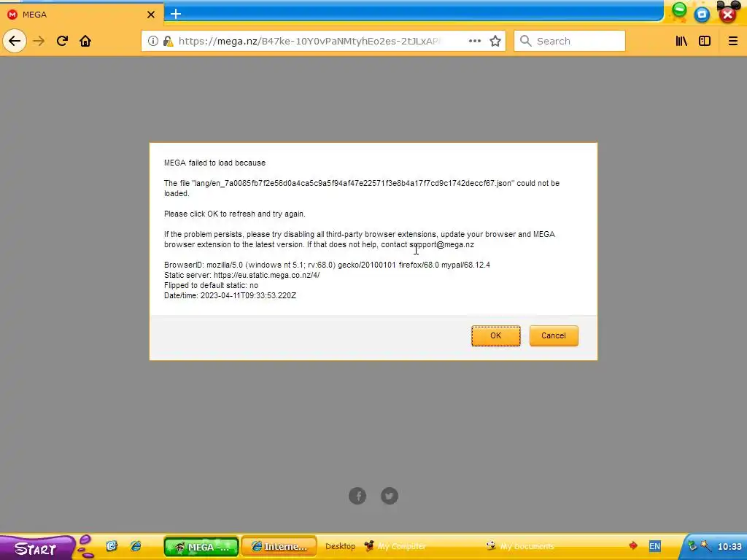747x560 pixels.
Task: Click the static server URL text
Action: pos(267,275)
